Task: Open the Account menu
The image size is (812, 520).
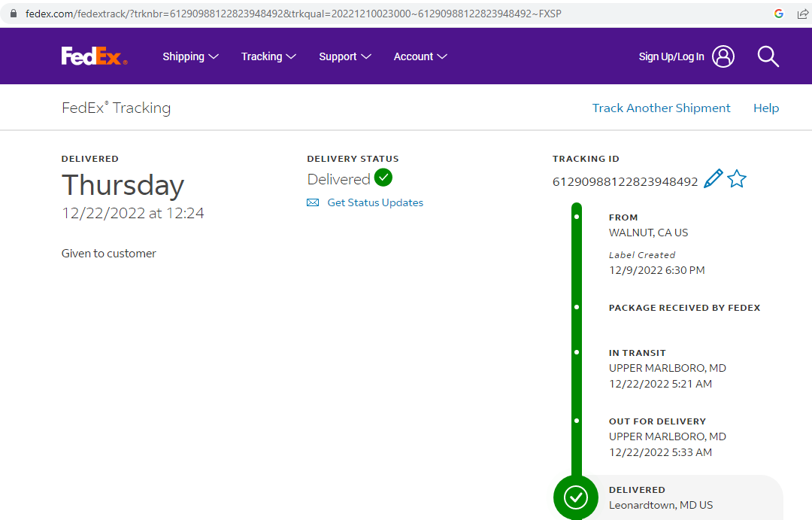Action: tap(420, 56)
